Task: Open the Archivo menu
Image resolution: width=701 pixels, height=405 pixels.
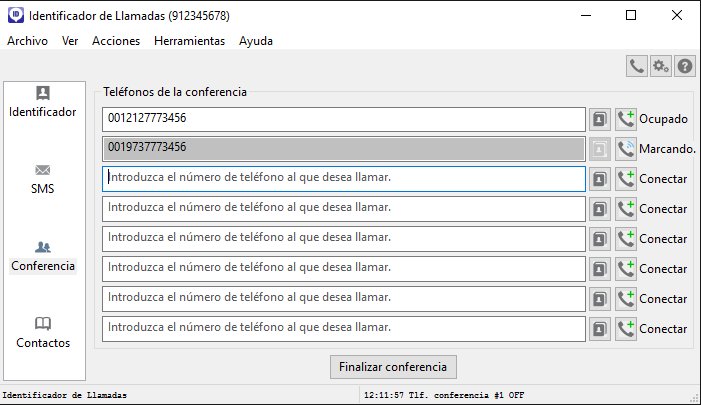Action: tap(28, 41)
